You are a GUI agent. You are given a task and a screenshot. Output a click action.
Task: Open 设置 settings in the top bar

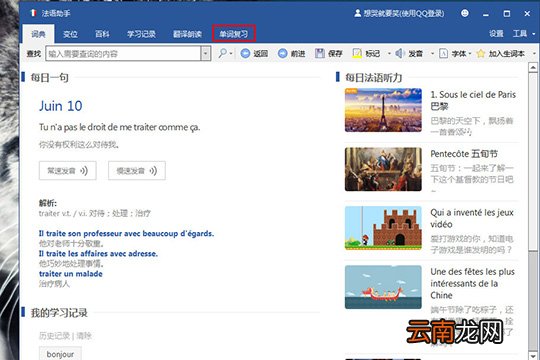click(x=496, y=33)
